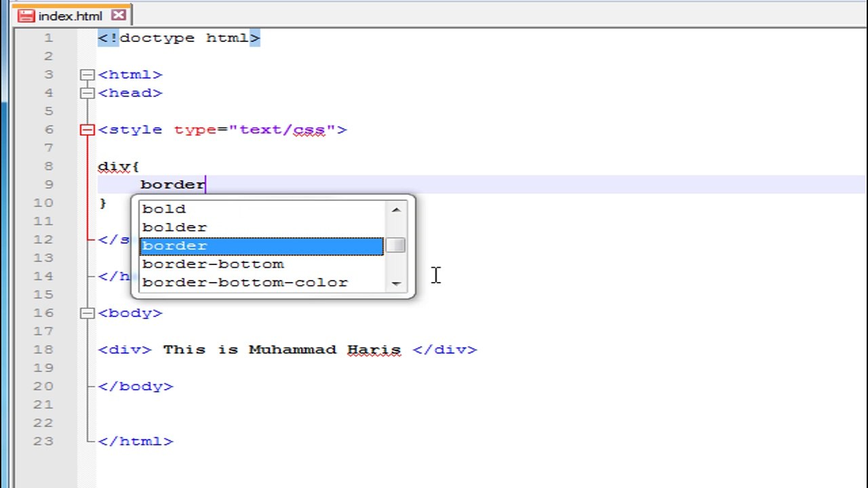Screen dimensions: 868x488
Task: Click the autocomplete scrollbar thumb
Action: pyautogui.click(x=396, y=245)
